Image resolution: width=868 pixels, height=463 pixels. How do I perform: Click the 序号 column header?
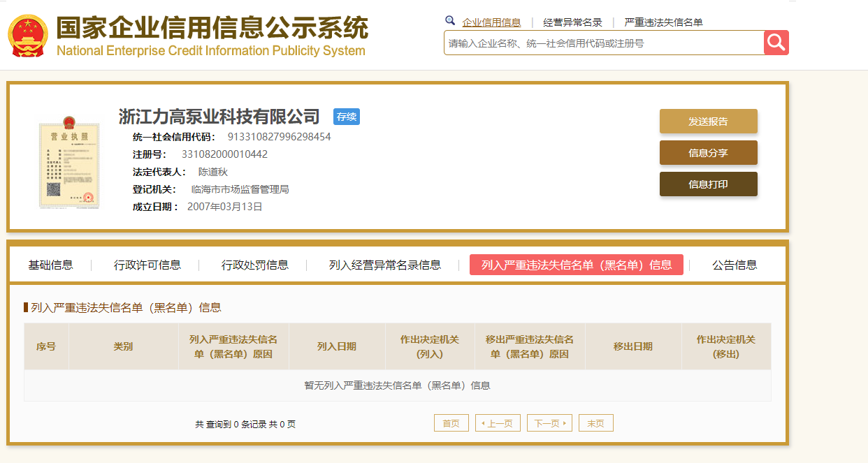pos(46,346)
